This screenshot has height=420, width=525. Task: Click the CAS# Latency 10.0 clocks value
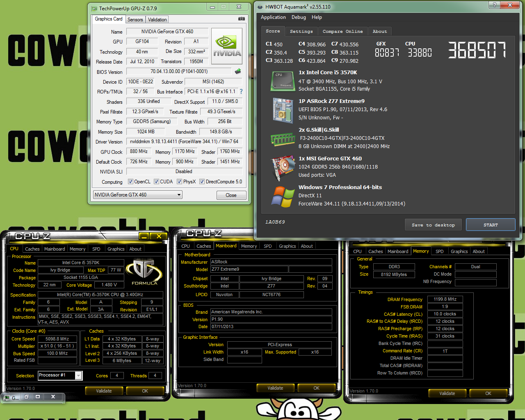click(x=445, y=314)
